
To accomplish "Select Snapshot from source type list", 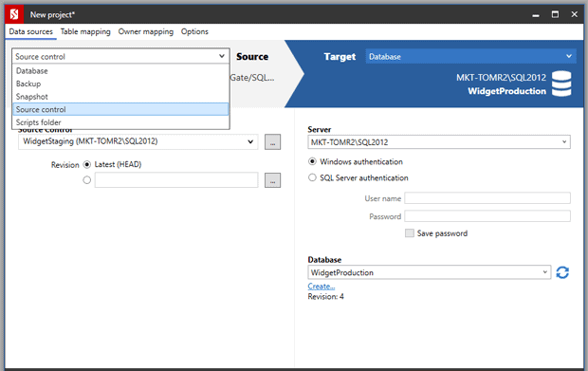I will coord(120,97).
